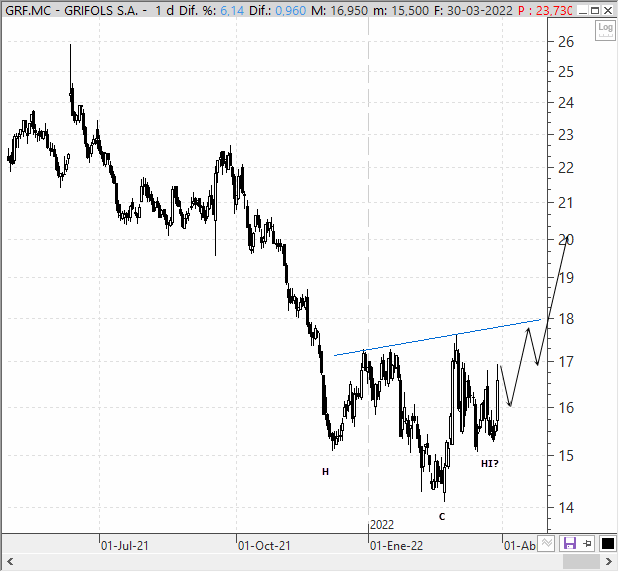
Task: Click the purple save chart icon
Action: coord(570,544)
